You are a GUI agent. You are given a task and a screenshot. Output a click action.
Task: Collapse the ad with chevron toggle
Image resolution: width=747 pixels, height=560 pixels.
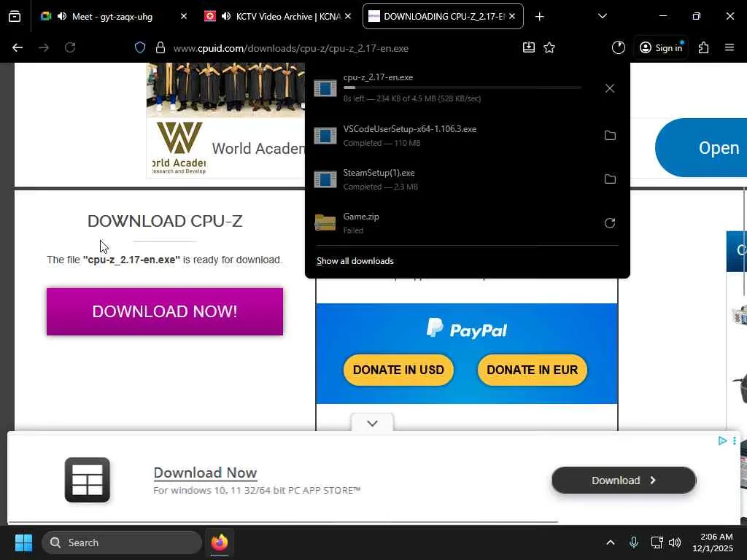pos(373,423)
